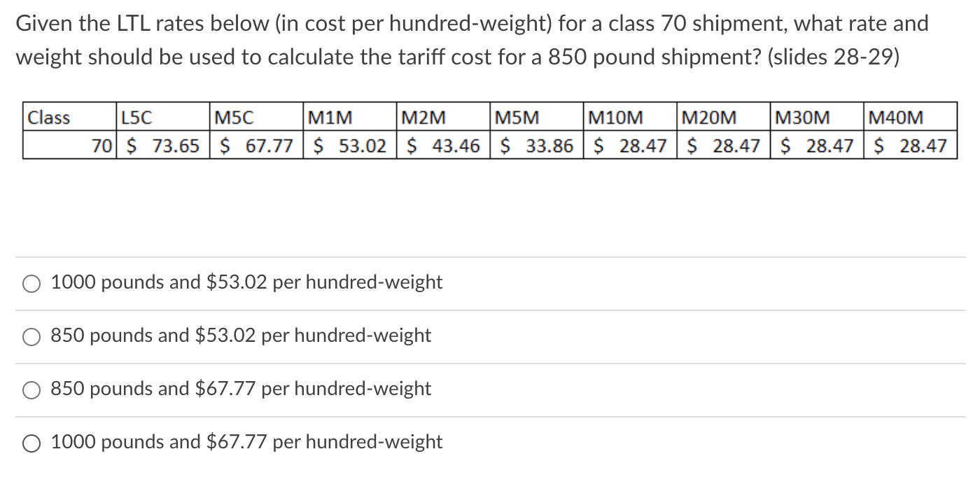The image size is (980, 482).
Task: Pick option 1000 pounds and $67.77
Action: (x=31, y=443)
